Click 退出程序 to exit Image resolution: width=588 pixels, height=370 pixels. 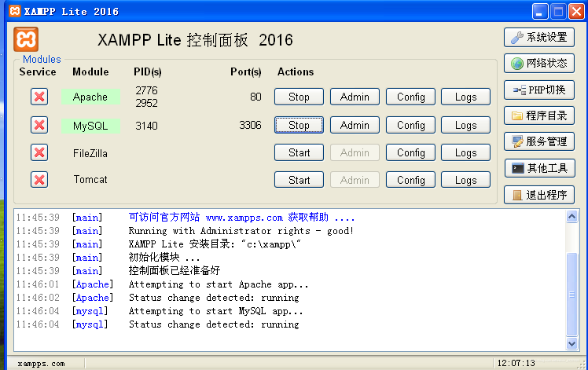(x=539, y=195)
